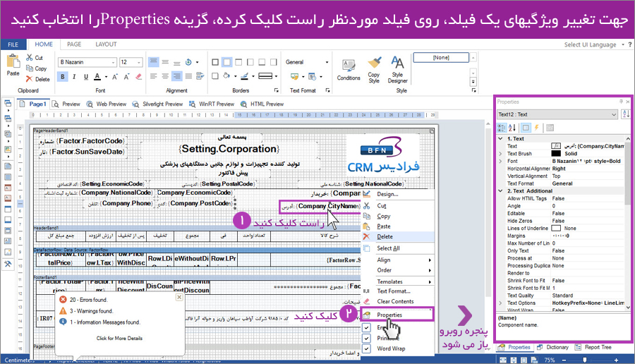This screenshot has height=364, width=635.
Task: Close the errors notification popup
Action: pyautogui.click(x=179, y=297)
